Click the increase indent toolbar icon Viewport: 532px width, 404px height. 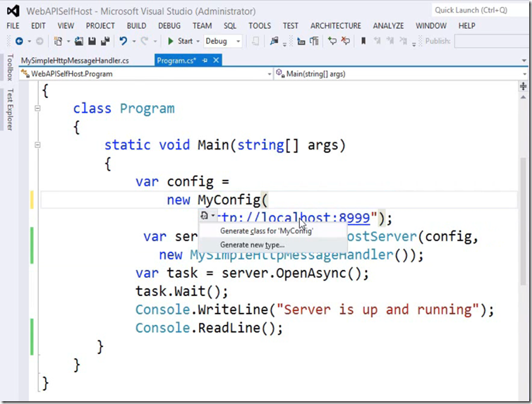coord(314,42)
